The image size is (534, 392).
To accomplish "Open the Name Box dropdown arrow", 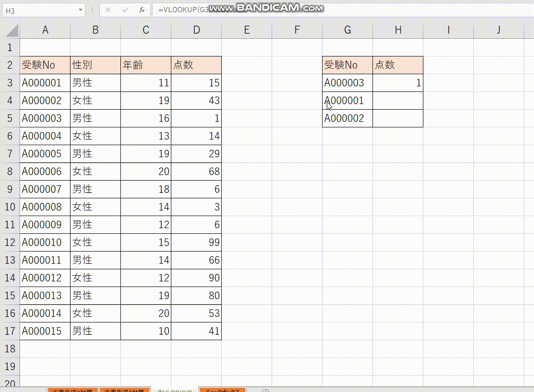I will pyautogui.click(x=79, y=9).
